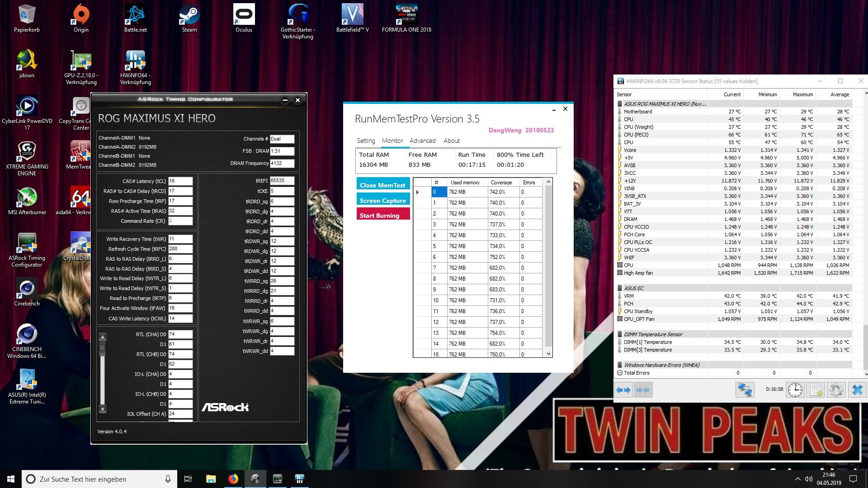Open the About tab in RunMemTestPro
This screenshot has height=488, width=868.
(x=451, y=141)
